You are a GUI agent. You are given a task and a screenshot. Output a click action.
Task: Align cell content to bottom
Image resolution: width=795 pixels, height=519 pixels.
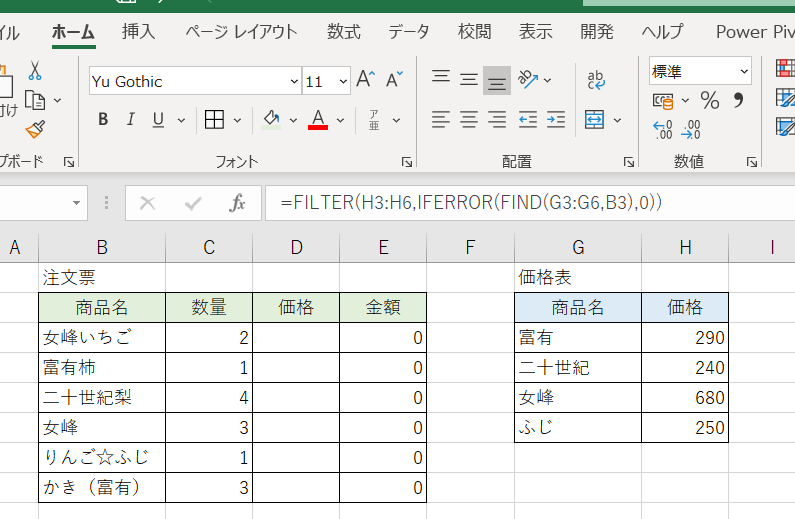tap(496, 82)
